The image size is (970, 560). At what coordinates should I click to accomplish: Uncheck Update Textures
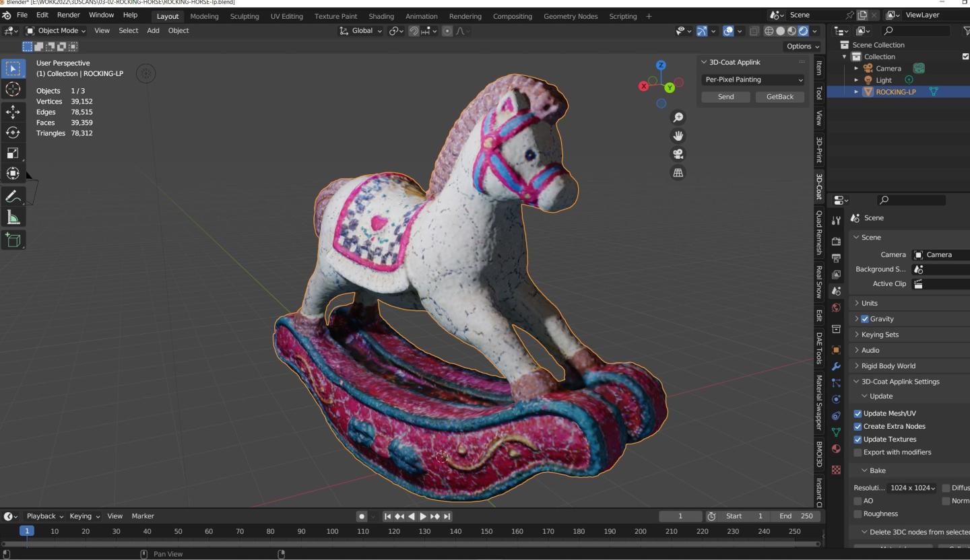click(858, 439)
